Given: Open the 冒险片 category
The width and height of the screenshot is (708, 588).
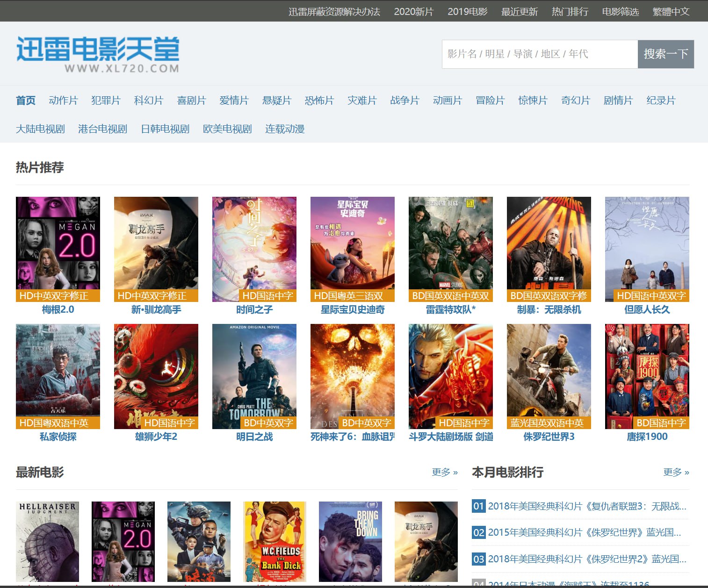Looking at the screenshot, I should (x=490, y=100).
